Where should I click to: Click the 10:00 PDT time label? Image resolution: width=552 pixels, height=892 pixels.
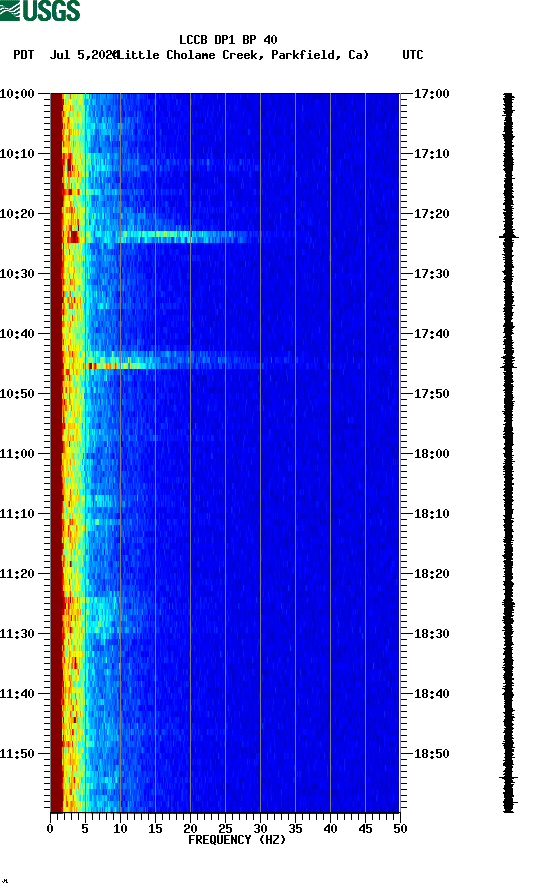[17, 94]
